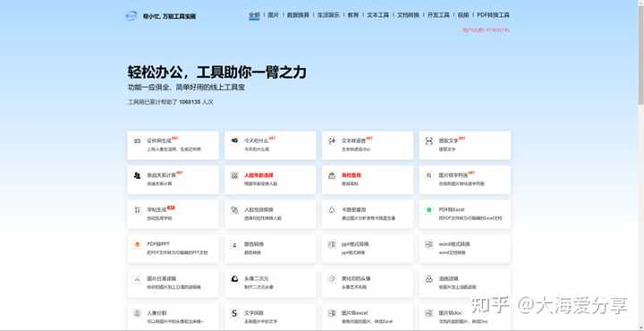Click the 亲戚关系计算 people icon
This screenshot has height=331, width=644.
[x=137, y=175]
